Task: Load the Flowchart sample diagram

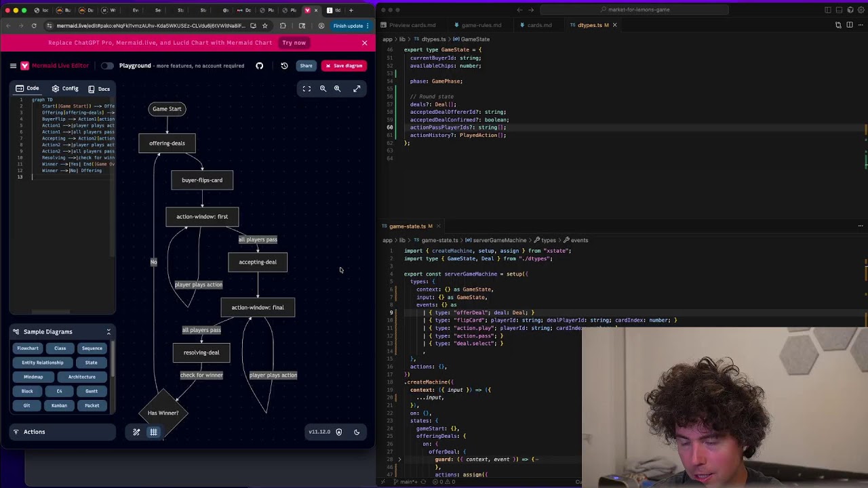Action: [28, 348]
